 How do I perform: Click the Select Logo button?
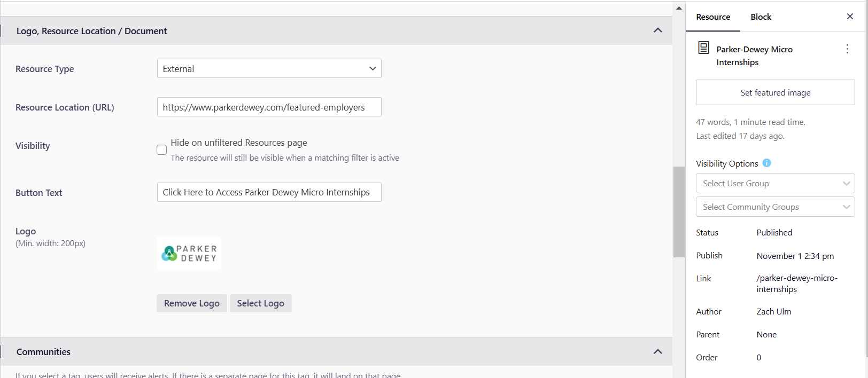click(260, 303)
